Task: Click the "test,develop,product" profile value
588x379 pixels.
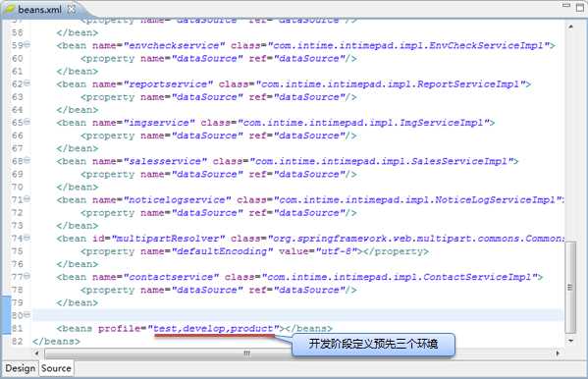Action: click(x=213, y=329)
